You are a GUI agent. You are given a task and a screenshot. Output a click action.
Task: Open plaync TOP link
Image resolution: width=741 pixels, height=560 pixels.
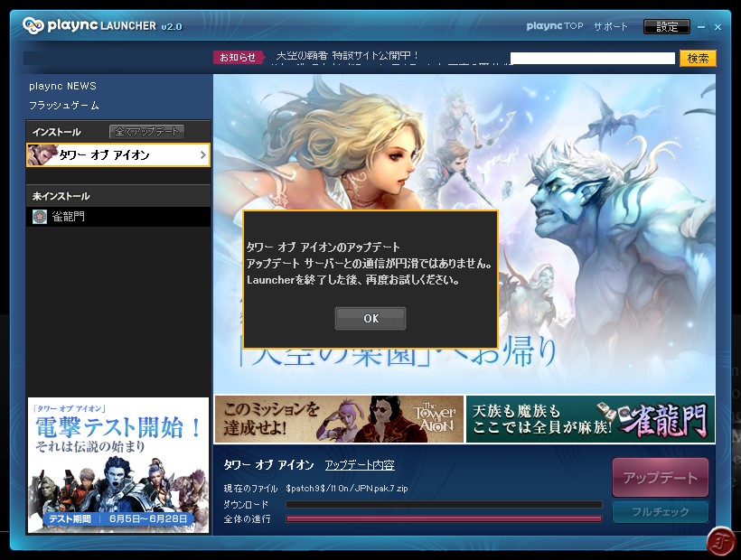pyautogui.click(x=555, y=26)
